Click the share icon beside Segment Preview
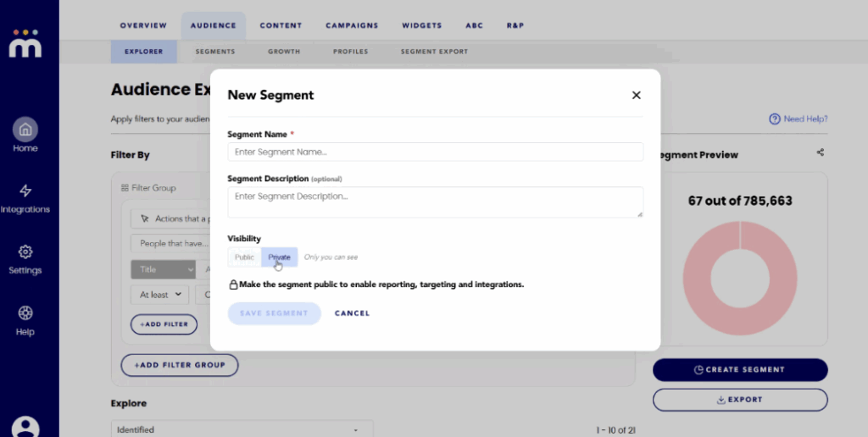 820,153
